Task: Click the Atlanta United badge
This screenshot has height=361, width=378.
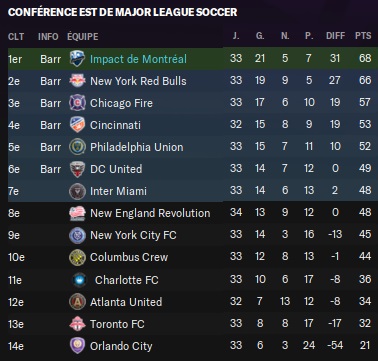Action: tap(77, 302)
